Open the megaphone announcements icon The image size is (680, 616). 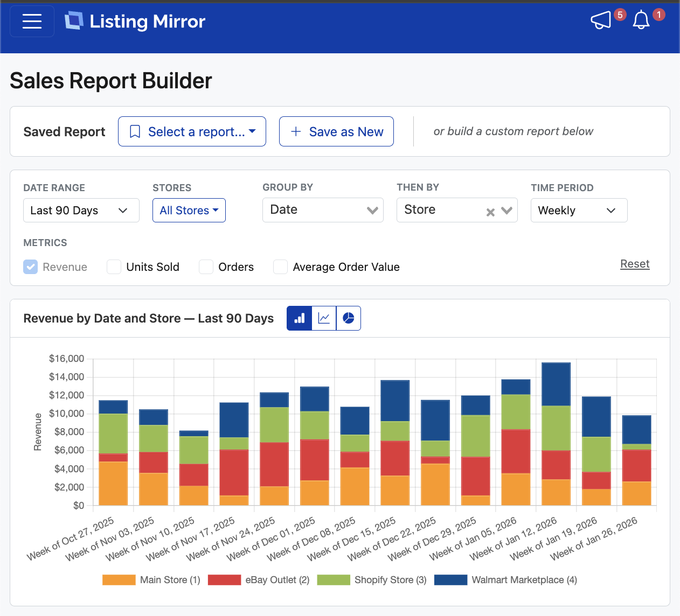point(601,20)
